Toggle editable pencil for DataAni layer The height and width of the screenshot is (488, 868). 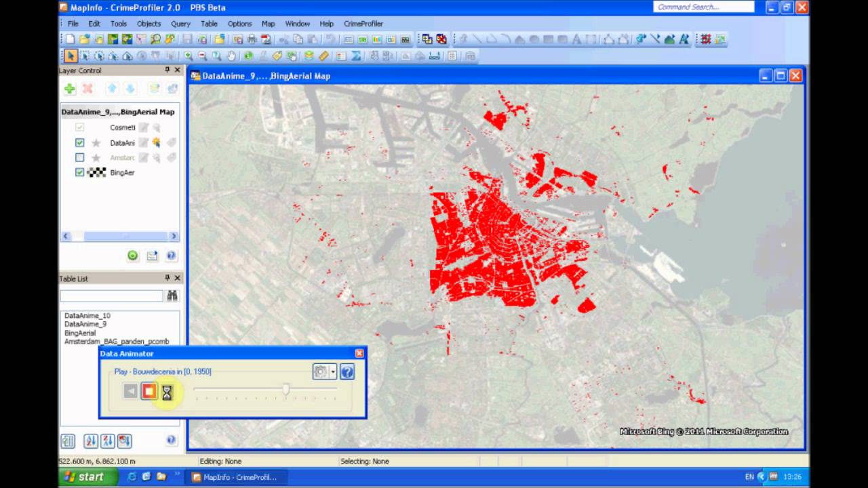(x=144, y=142)
